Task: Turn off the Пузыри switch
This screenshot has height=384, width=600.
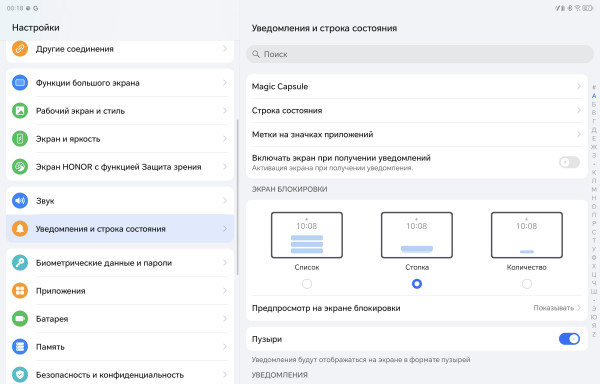Action: (569, 338)
